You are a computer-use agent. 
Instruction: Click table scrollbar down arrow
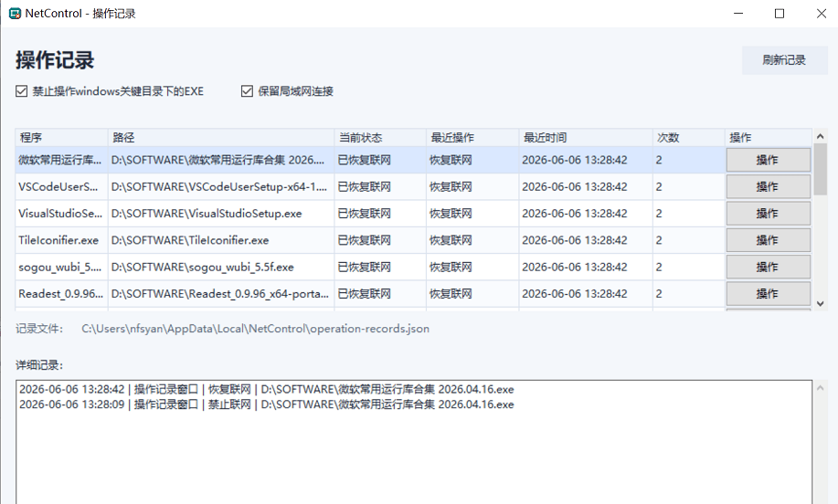[x=820, y=303]
